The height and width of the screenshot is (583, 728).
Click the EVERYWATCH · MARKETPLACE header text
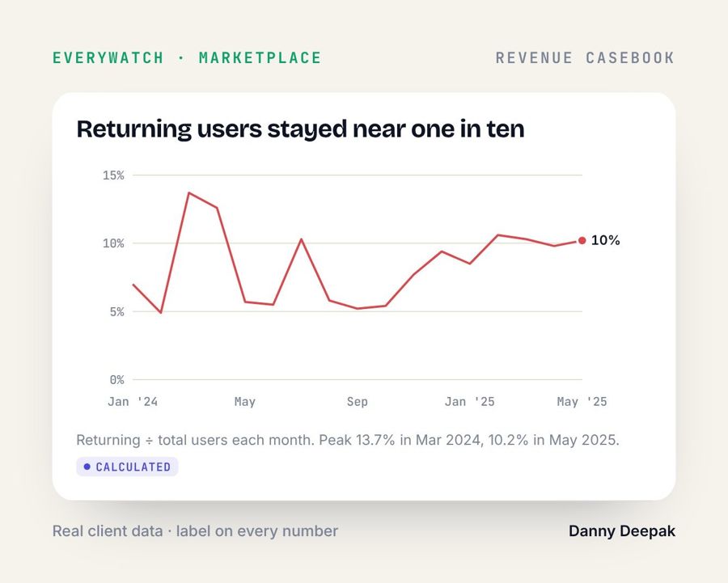187,58
